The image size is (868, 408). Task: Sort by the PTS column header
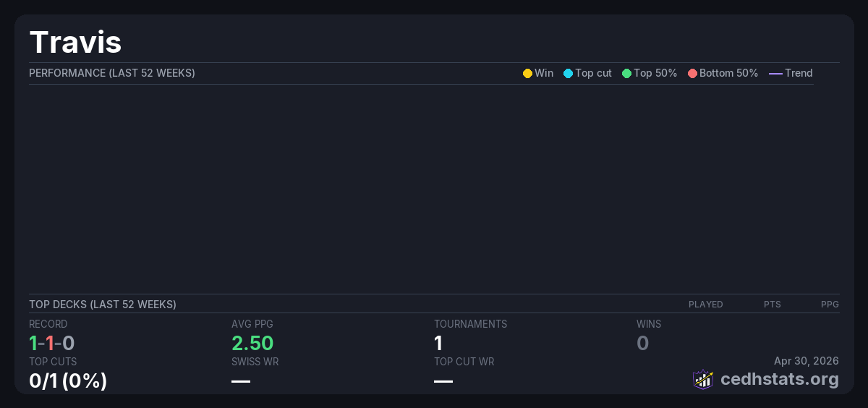coord(772,305)
